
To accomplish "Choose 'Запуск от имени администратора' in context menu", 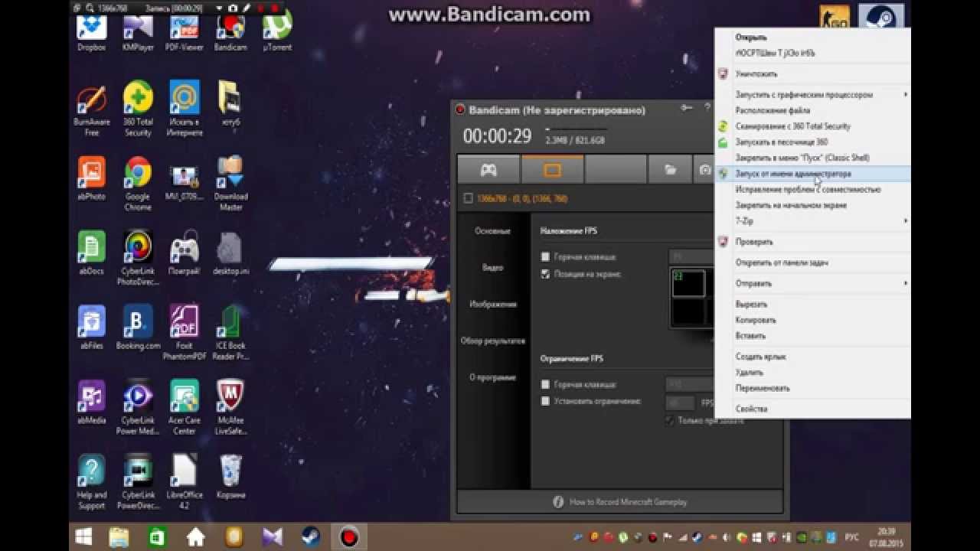I will 813,174.
